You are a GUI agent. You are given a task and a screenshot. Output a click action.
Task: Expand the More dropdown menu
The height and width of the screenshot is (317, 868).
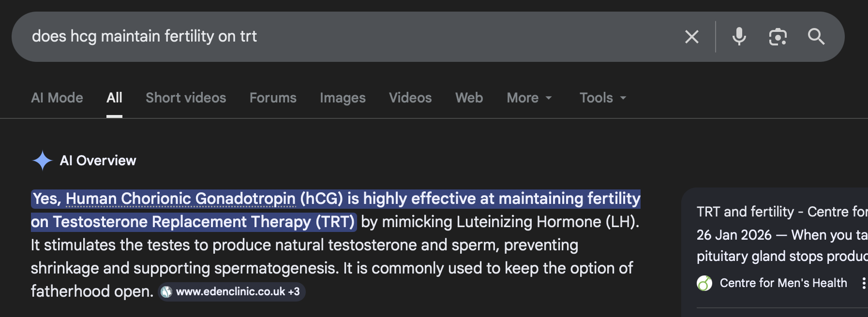tap(529, 98)
